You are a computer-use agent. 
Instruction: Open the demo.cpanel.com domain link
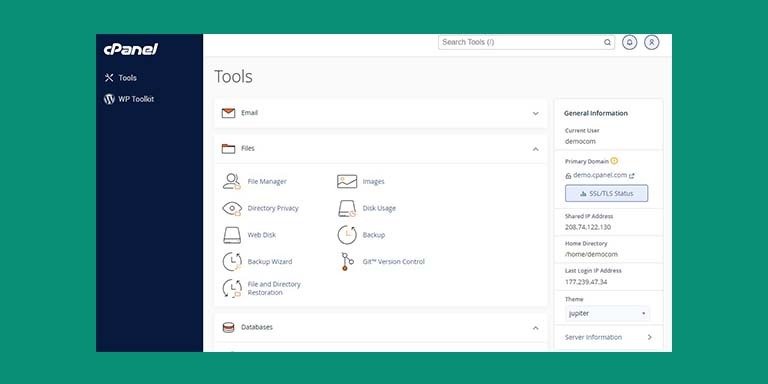pos(600,175)
